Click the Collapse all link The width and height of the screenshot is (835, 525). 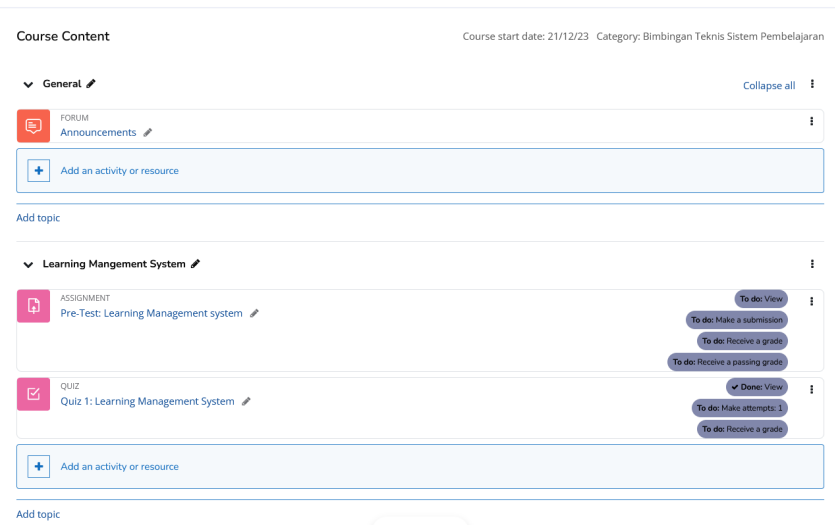(x=769, y=86)
